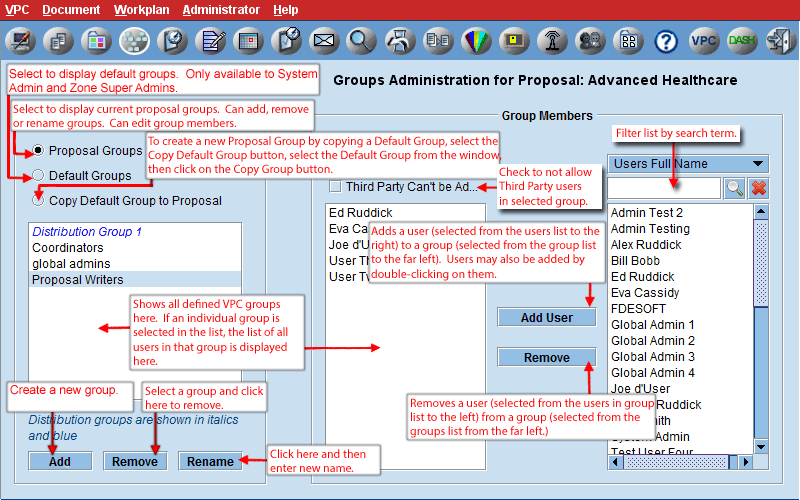
Task: Click the users list scroll up arrow
Action: [x=761, y=211]
